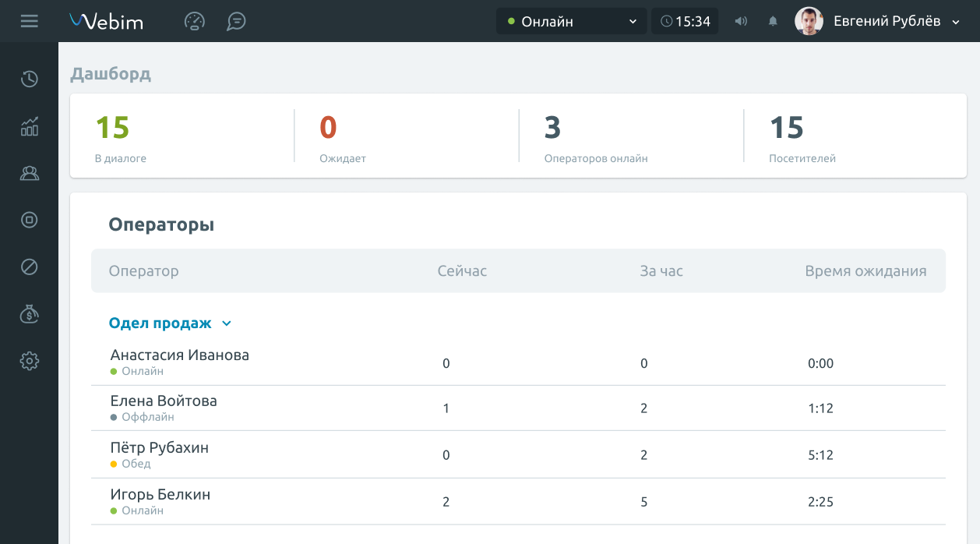Open the Онлайн status dropdown

tap(571, 21)
